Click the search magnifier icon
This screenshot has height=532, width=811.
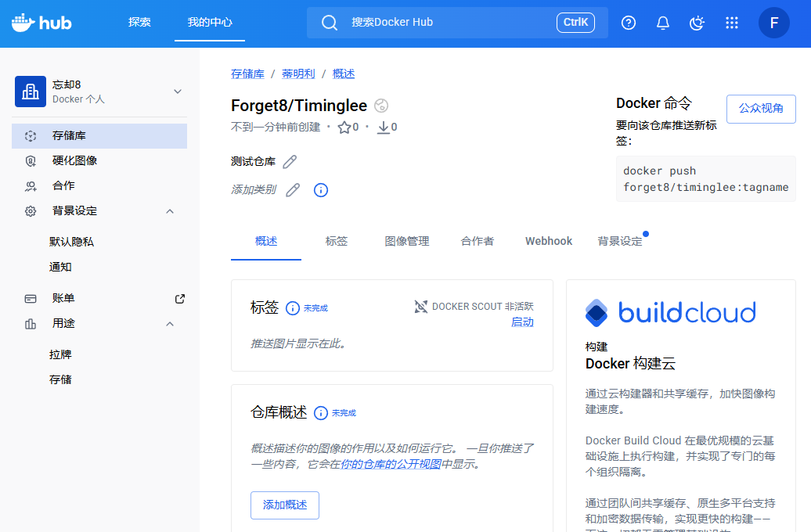point(330,23)
